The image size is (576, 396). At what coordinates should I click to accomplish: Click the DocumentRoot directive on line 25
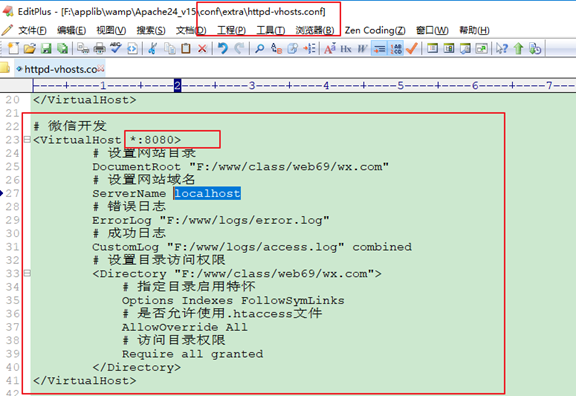136,166
